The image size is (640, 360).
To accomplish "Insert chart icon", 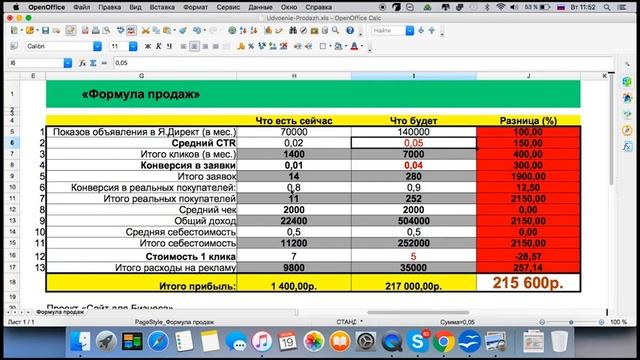I will pos(269,31).
